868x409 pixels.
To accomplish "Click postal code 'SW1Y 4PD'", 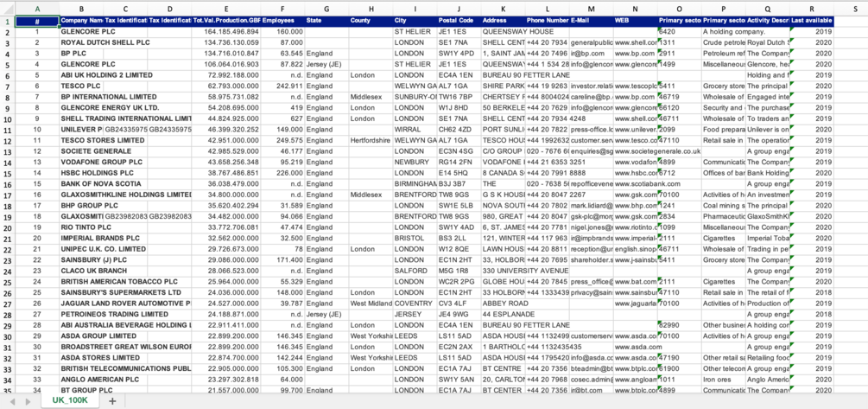I will (459, 54).
